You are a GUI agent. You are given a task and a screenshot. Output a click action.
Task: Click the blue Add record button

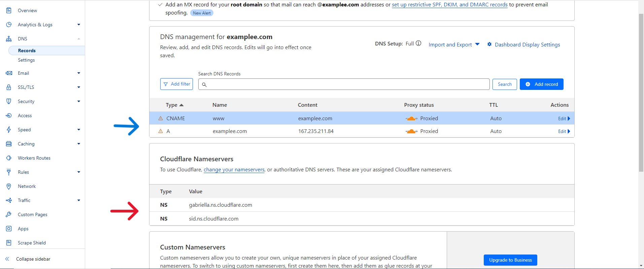(x=541, y=84)
